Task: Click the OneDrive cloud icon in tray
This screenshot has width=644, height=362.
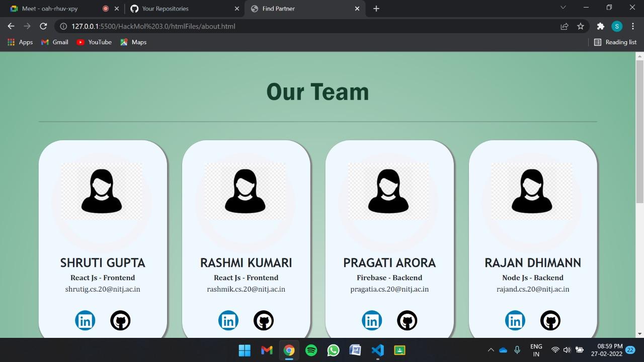Action: (503, 350)
